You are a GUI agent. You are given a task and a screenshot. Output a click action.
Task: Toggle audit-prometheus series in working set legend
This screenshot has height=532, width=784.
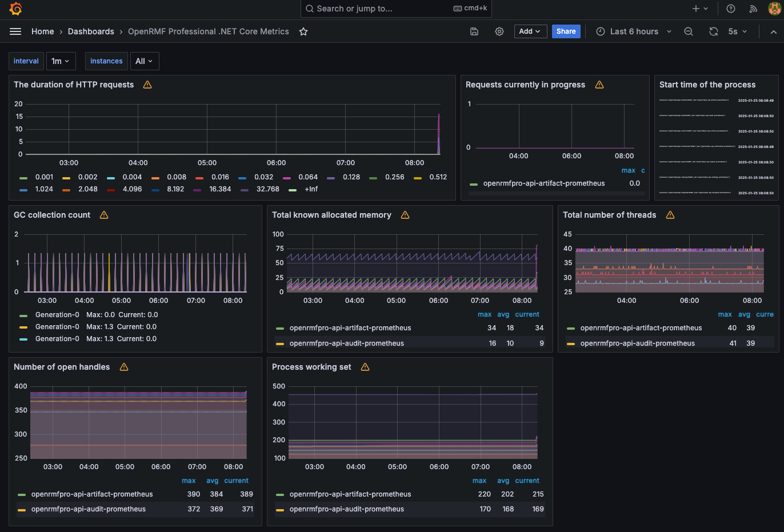pos(347,509)
